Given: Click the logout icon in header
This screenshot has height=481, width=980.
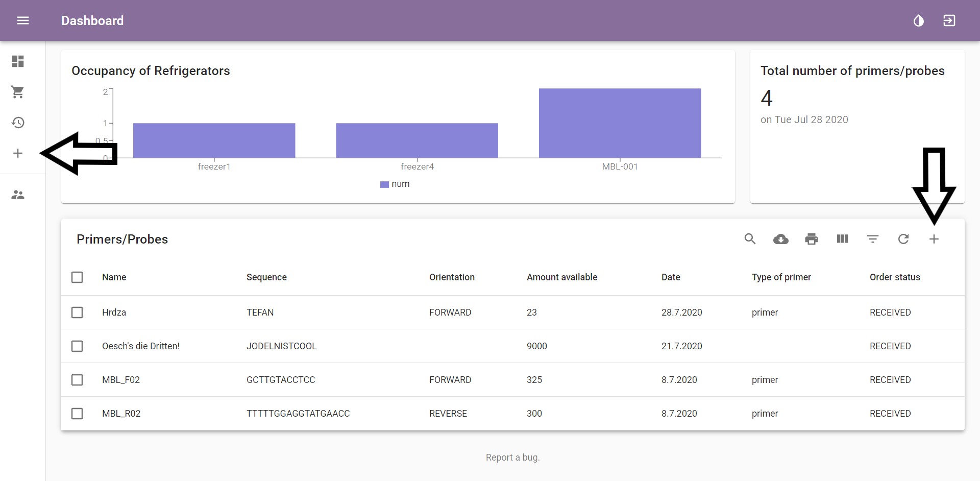Looking at the screenshot, I should coord(949,20).
